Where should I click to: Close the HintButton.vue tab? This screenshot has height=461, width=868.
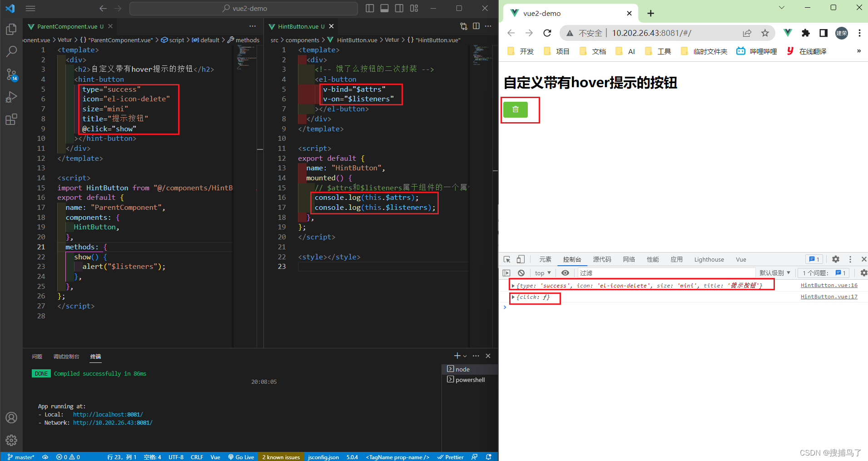point(332,26)
